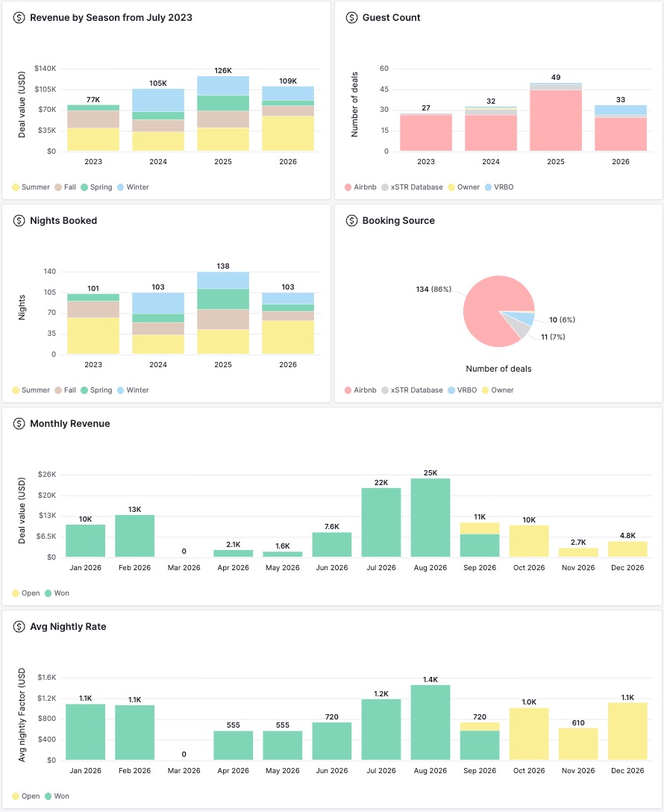Click the "126K" total above 2025 revenue bar
Viewport: 664px width, 812px height.
click(223, 70)
